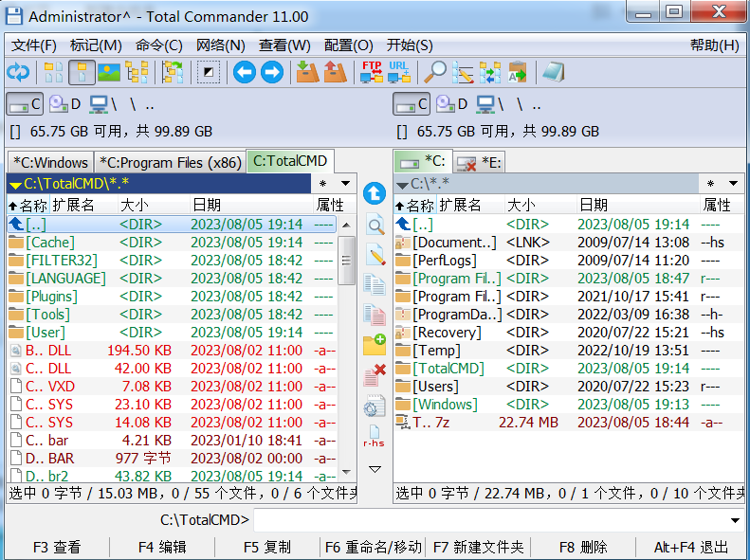Click left panel favorites asterisk button

pyautogui.click(x=323, y=184)
